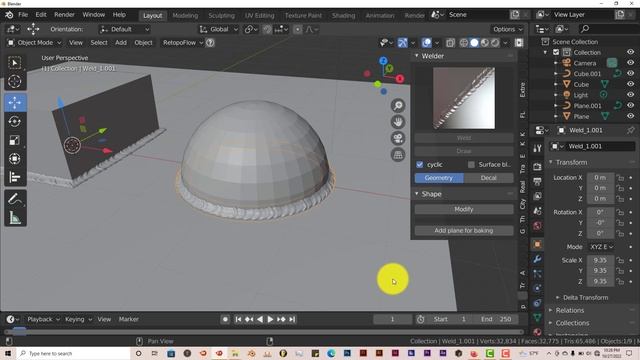
Task: Hide the Collection in outliner
Action: (631, 52)
